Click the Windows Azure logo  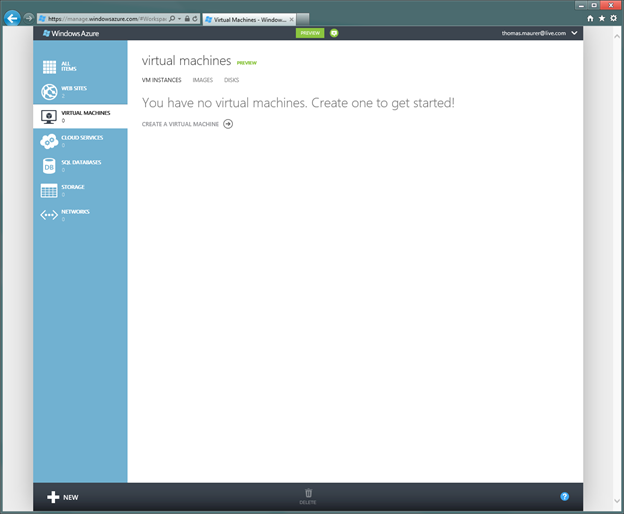point(71,33)
